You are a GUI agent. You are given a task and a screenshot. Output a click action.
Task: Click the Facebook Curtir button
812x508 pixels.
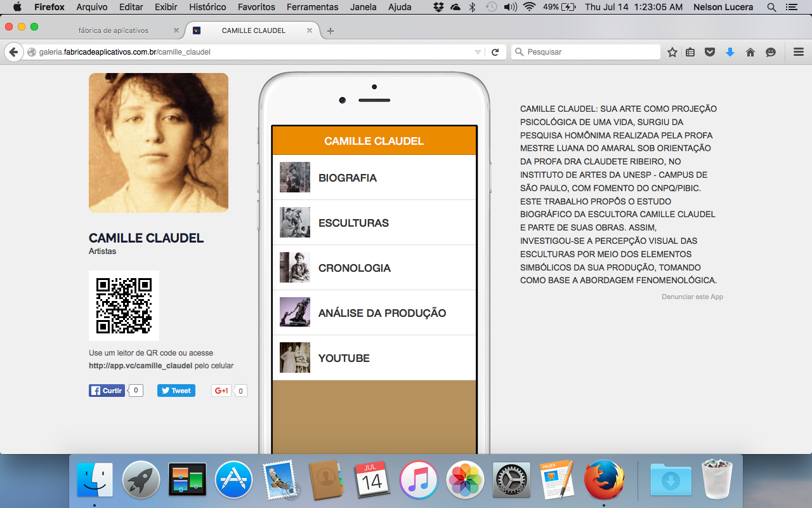pos(107,391)
